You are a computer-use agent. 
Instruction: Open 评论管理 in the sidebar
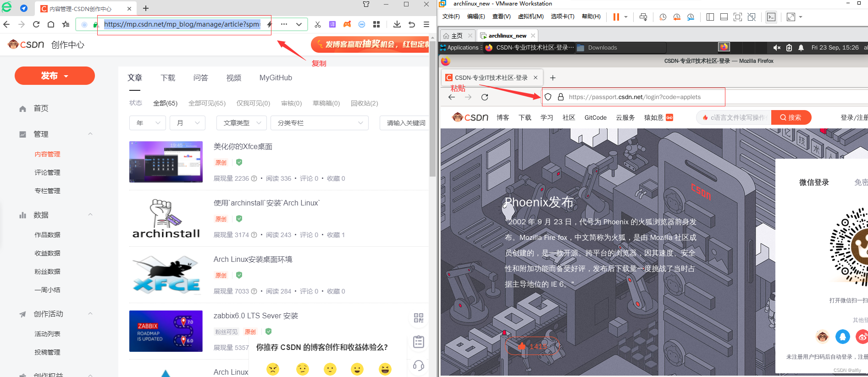[47, 172]
